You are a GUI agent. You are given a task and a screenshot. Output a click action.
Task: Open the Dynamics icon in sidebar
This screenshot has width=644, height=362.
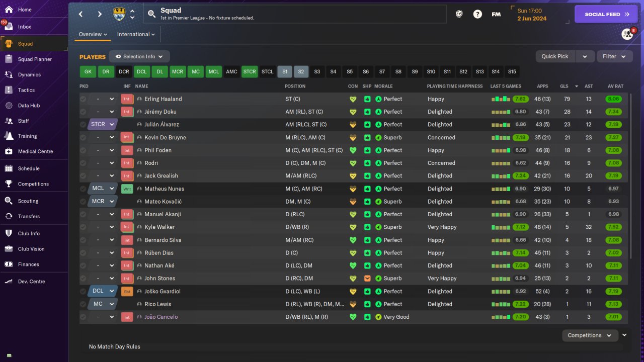click(x=9, y=74)
